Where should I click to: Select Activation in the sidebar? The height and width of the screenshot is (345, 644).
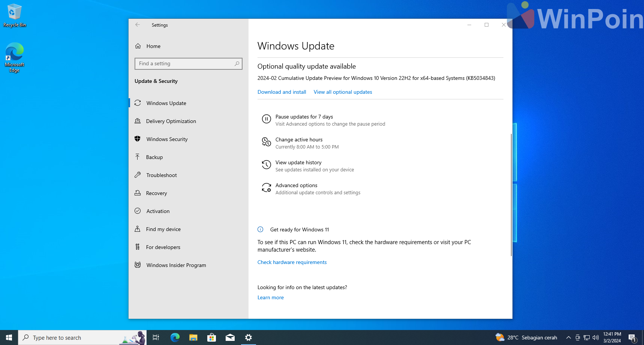pos(158,211)
